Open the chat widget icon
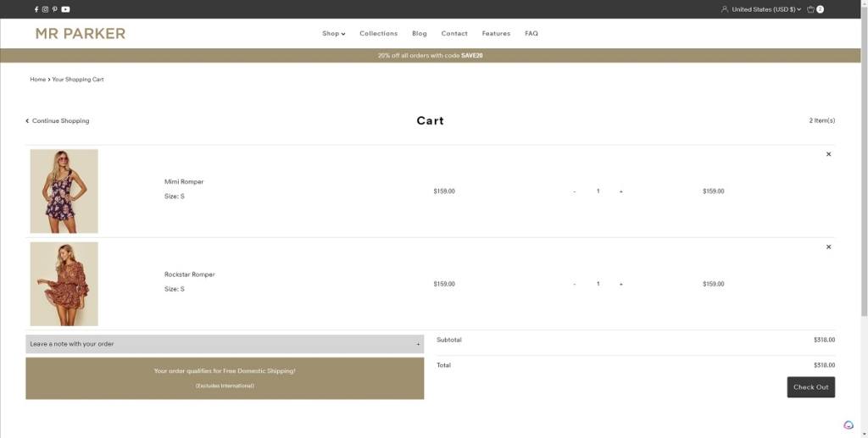This screenshot has height=438, width=868. click(x=849, y=425)
